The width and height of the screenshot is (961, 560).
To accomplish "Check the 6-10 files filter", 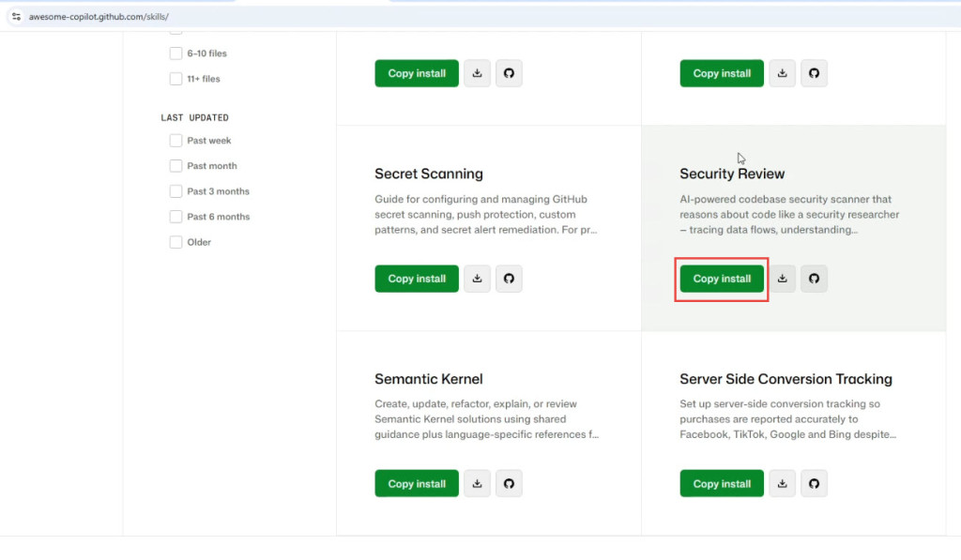I will pos(175,53).
